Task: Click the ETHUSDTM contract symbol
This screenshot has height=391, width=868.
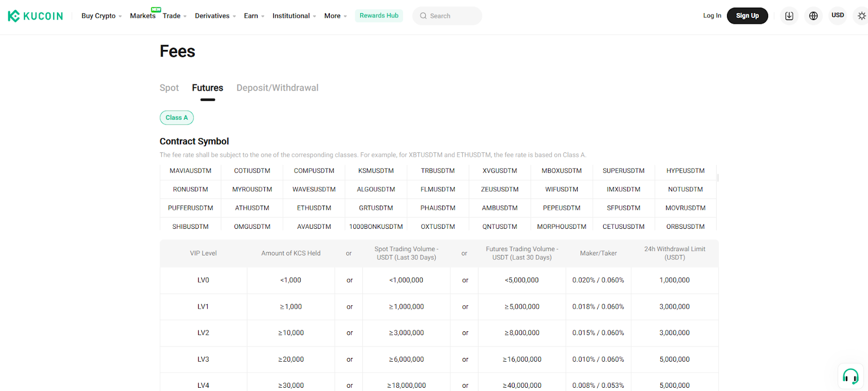Action: coord(314,208)
